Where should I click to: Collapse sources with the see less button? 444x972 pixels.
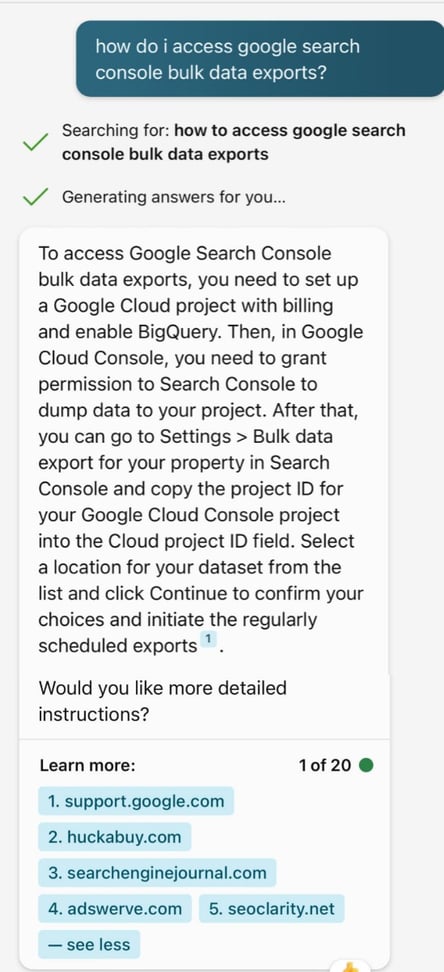pyautogui.click(x=89, y=945)
